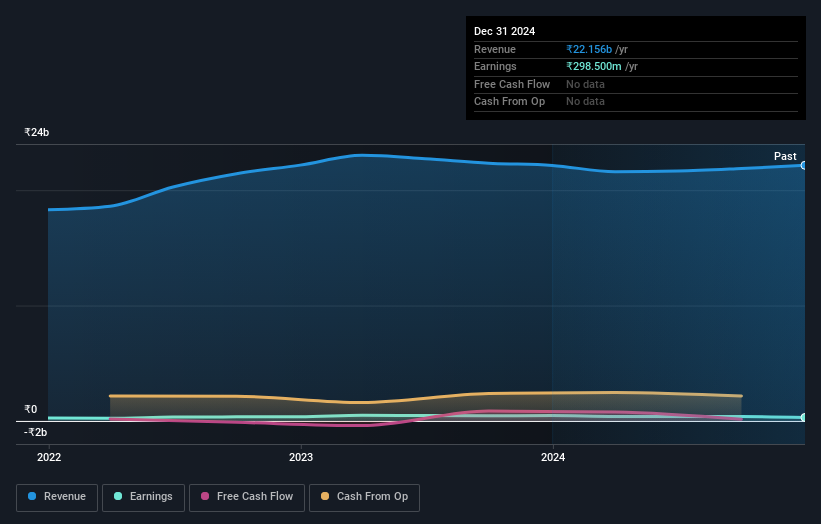Image resolution: width=821 pixels, height=524 pixels.
Task: Toggle the Free Cash Flow legend button
Action: click(247, 497)
